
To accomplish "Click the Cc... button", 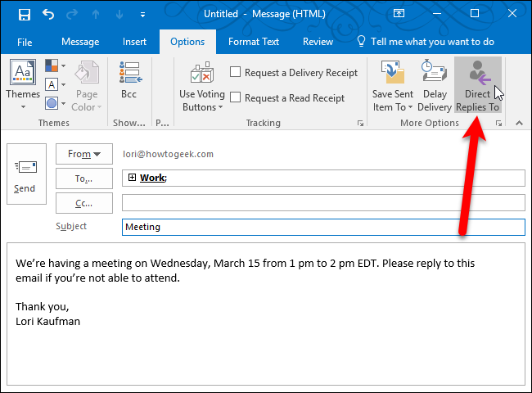I will tap(84, 202).
